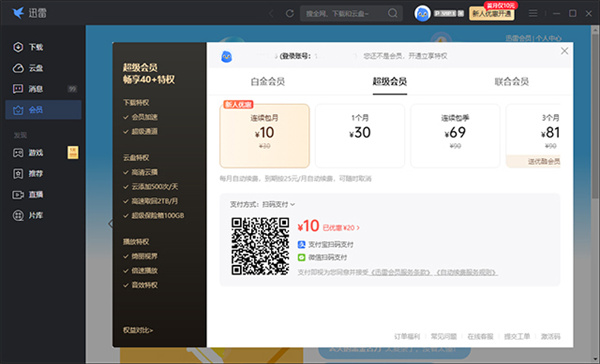Click the 提交工单 footer link

(x=517, y=336)
